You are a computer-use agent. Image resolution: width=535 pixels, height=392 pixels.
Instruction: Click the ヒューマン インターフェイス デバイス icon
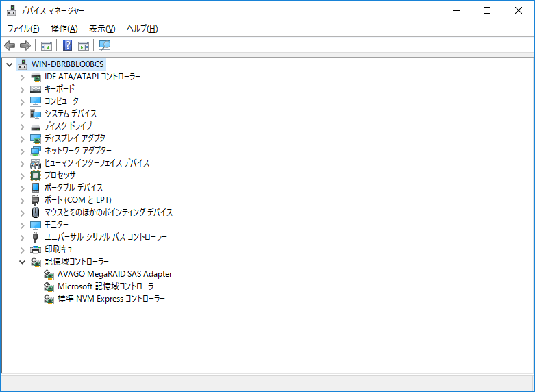click(36, 164)
